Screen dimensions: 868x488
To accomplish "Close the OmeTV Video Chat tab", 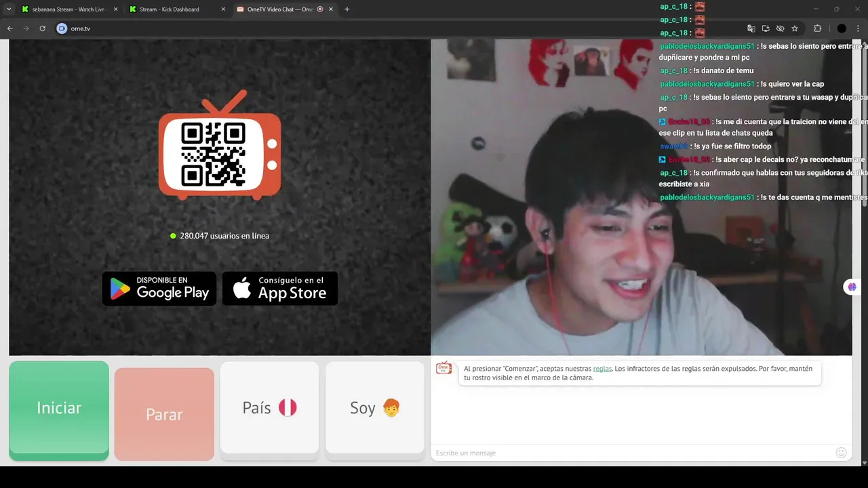I will (x=331, y=9).
